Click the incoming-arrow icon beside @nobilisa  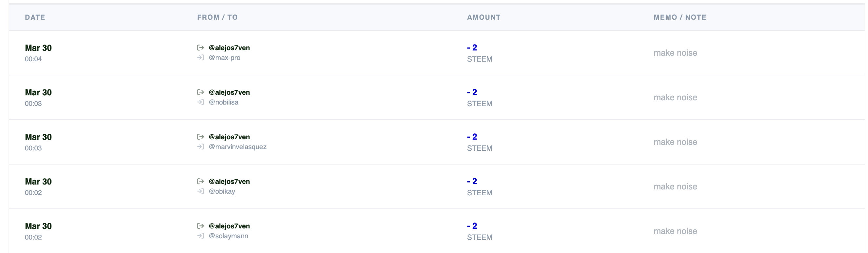pos(201,102)
